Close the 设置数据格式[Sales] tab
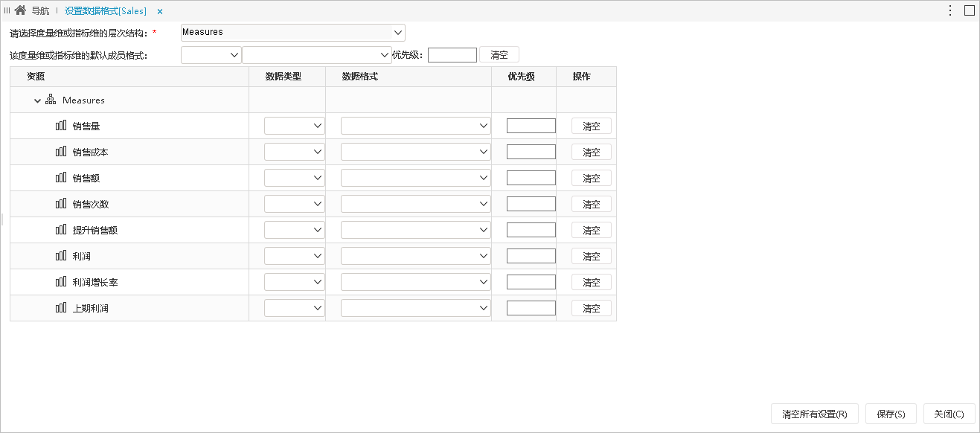Image resolution: width=980 pixels, height=433 pixels. pyautogui.click(x=160, y=12)
